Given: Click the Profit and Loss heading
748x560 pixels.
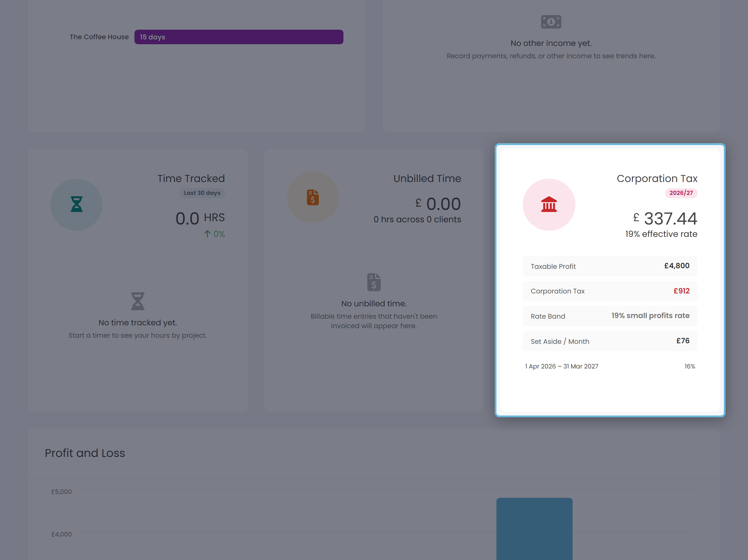Looking at the screenshot, I should 85,453.
